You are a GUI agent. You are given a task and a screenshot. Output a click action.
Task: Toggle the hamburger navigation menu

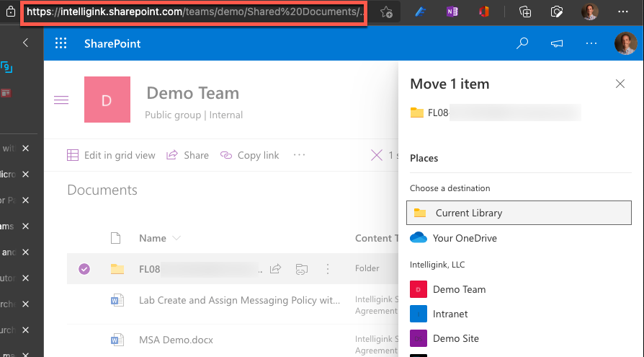[x=61, y=100]
